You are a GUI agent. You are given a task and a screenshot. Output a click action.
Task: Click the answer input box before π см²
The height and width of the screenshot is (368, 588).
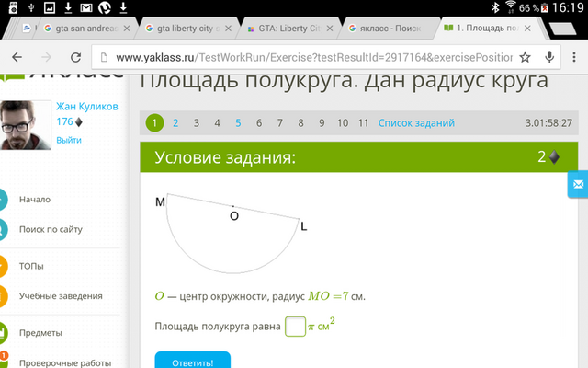click(x=296, y=327)
